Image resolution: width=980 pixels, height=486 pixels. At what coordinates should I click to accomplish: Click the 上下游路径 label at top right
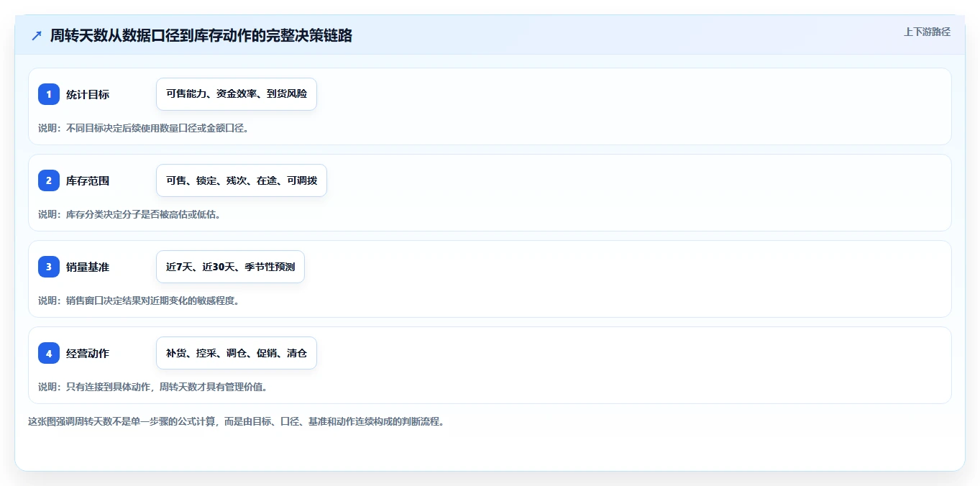click(927, 32)
